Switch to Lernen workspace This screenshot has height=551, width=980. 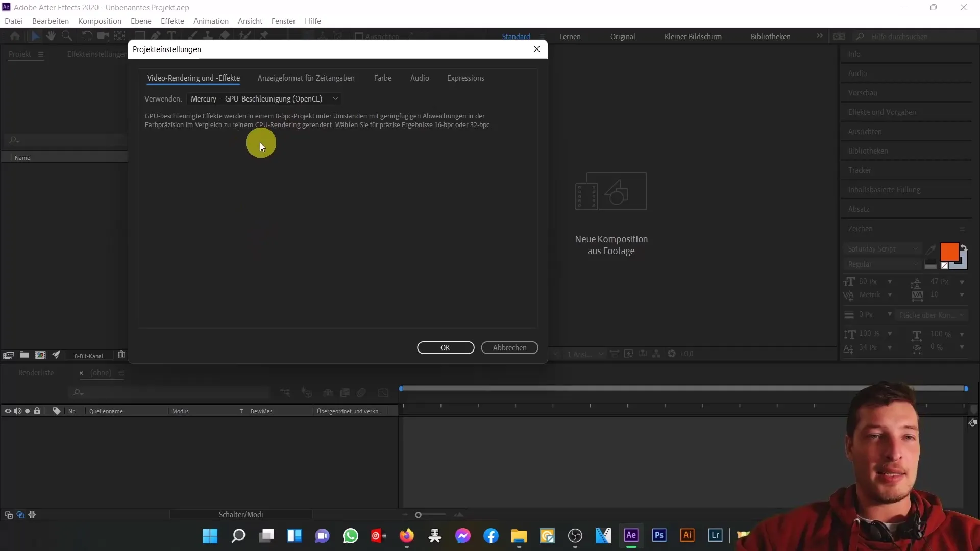[570, 37]
